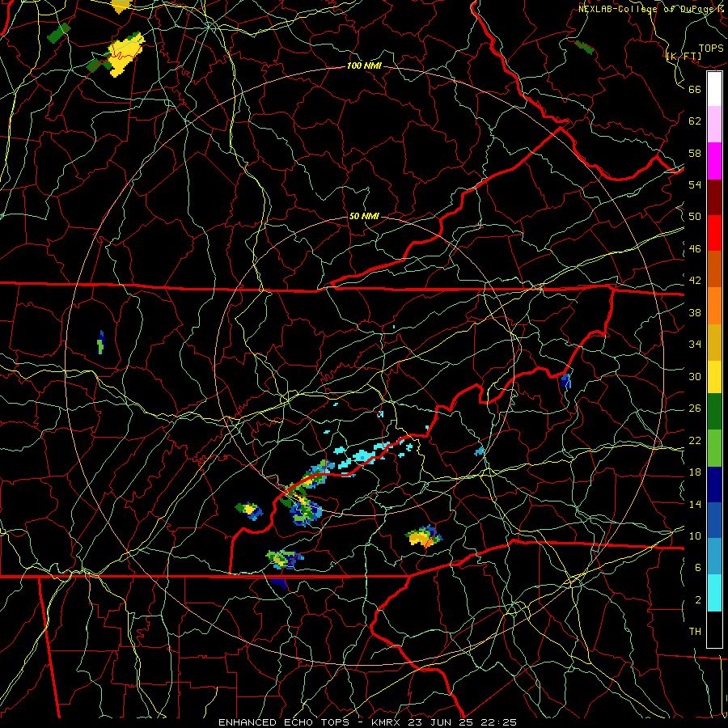Screen dimensions: 728x728
Task: Click the '18' legend value
Action: (695, 472)
